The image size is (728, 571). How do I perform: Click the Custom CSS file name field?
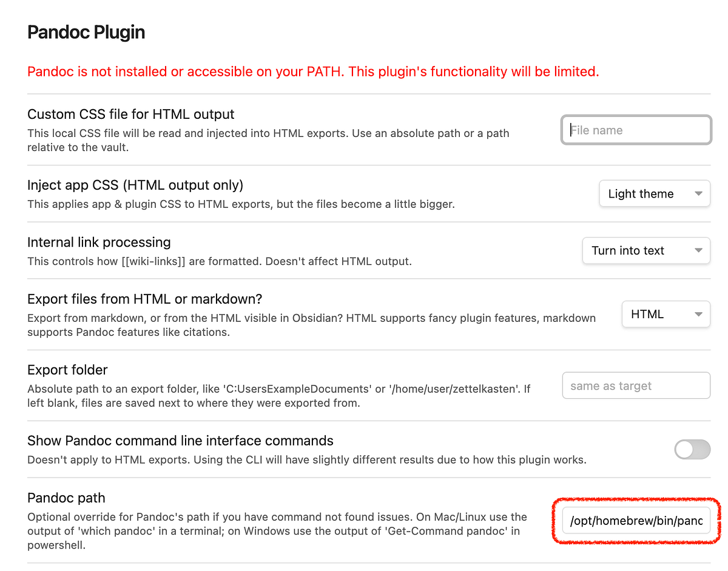pos(636,130)
